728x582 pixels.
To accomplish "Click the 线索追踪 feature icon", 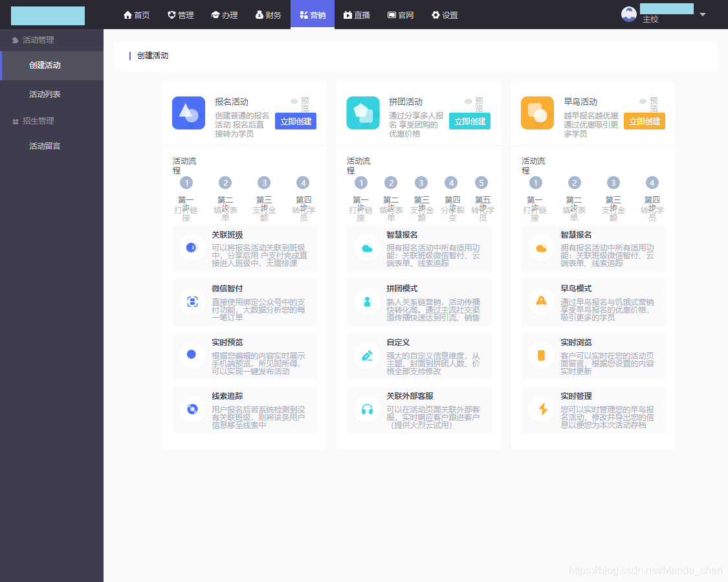I will pos(192,409).
